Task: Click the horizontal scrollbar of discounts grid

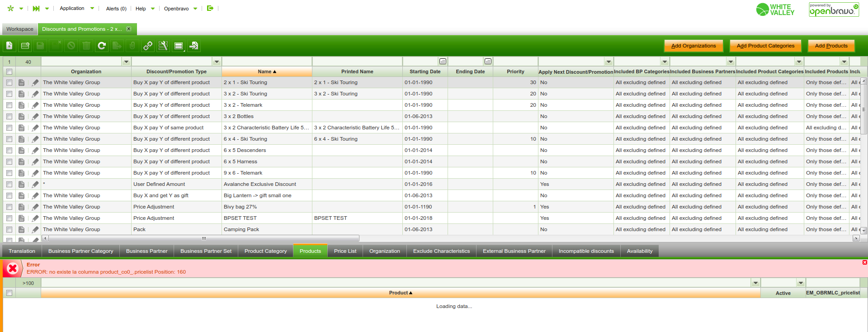Action: pyautogui.click(x=204, y=238)
